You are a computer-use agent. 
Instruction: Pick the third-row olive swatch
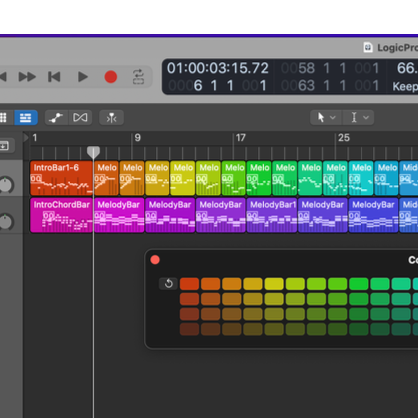(274, 314)
